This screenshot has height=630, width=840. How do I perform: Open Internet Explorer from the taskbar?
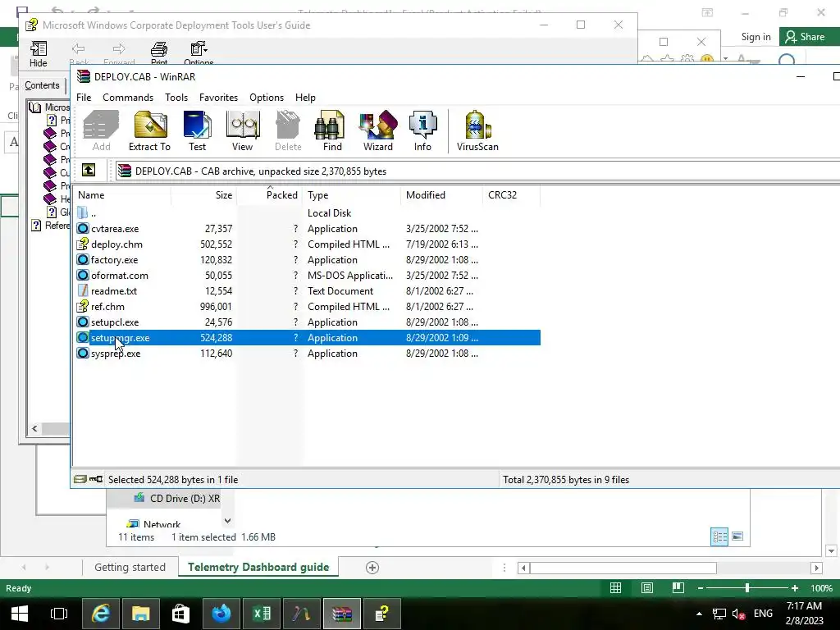point(101,614)
